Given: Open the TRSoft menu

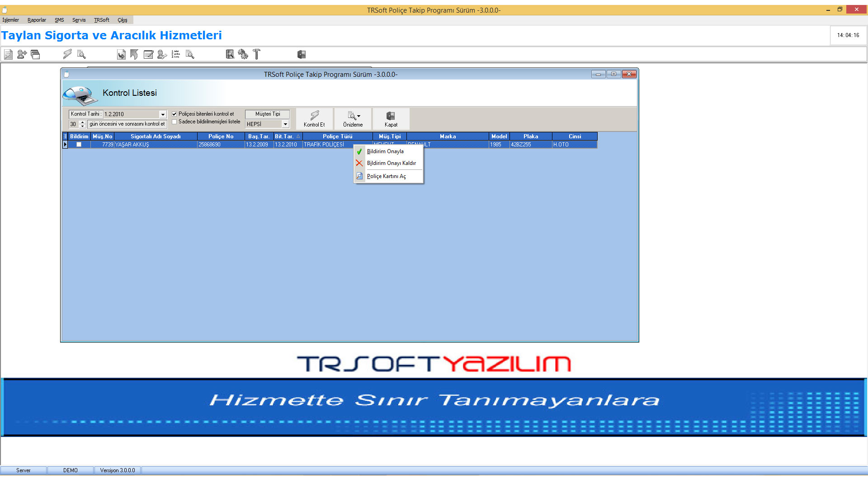Looking at the screenshot, I should pyautogui.click(x=102, y=20).
